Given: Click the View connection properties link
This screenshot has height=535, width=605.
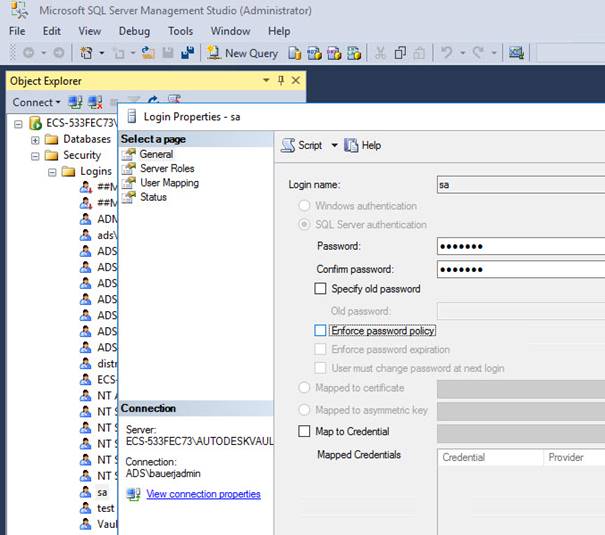Looking at the screenshot, I should 203,494.
